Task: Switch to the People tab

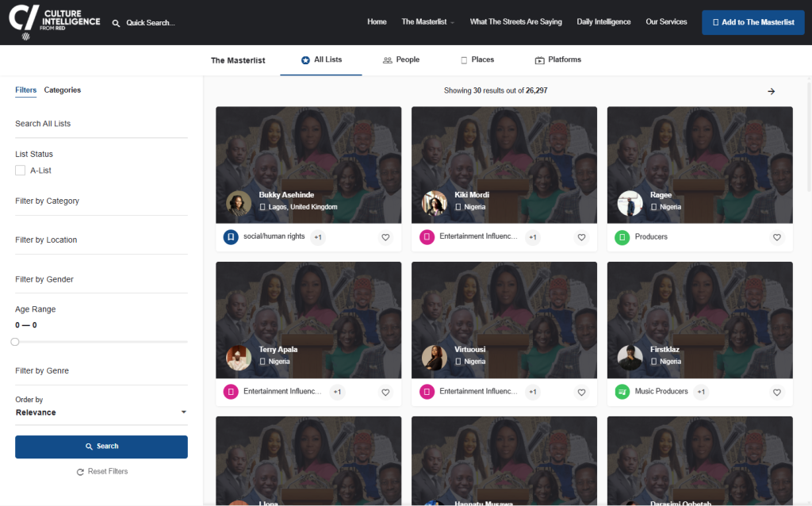Action: tap(401, 59)
